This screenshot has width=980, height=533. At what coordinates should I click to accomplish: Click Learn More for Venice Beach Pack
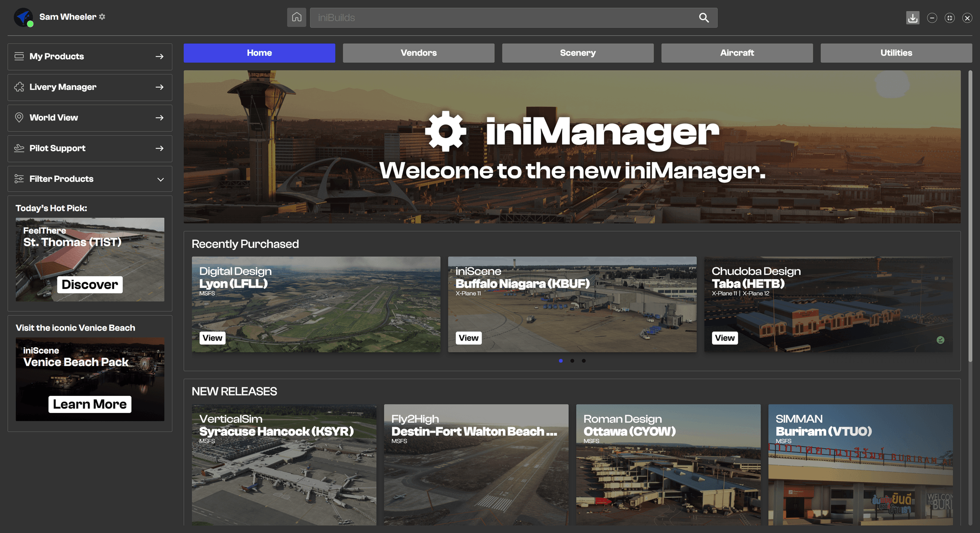tap(89, 404)
